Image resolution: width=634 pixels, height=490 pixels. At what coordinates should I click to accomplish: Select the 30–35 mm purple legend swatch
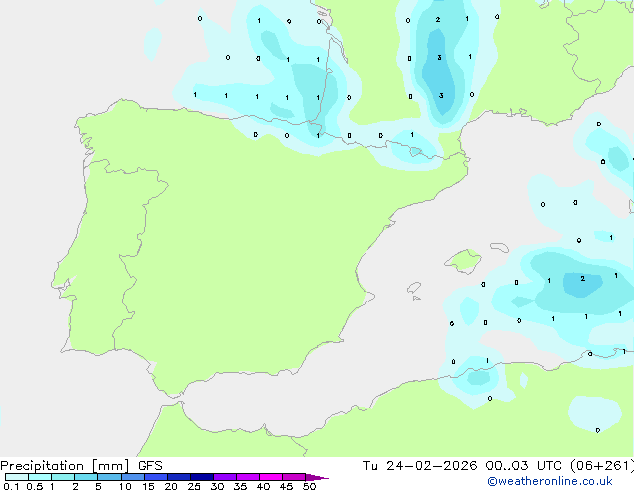click(x=225, y=477)
